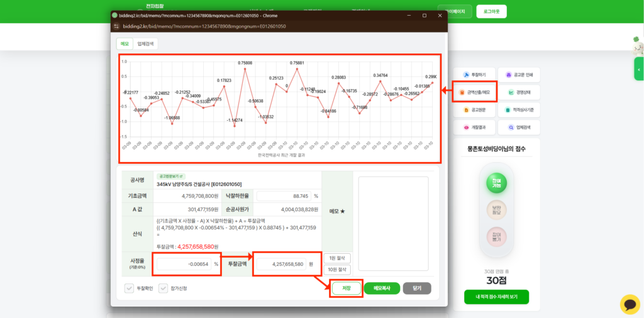Open 공고원문 document icon
644x318 pixels.
tap(466, 110)
